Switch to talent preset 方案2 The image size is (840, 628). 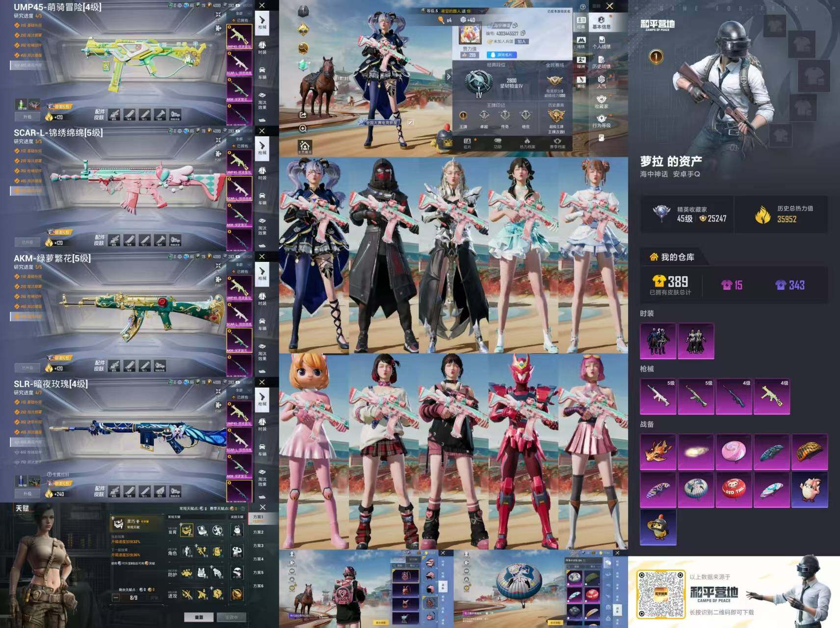[258, 532]
